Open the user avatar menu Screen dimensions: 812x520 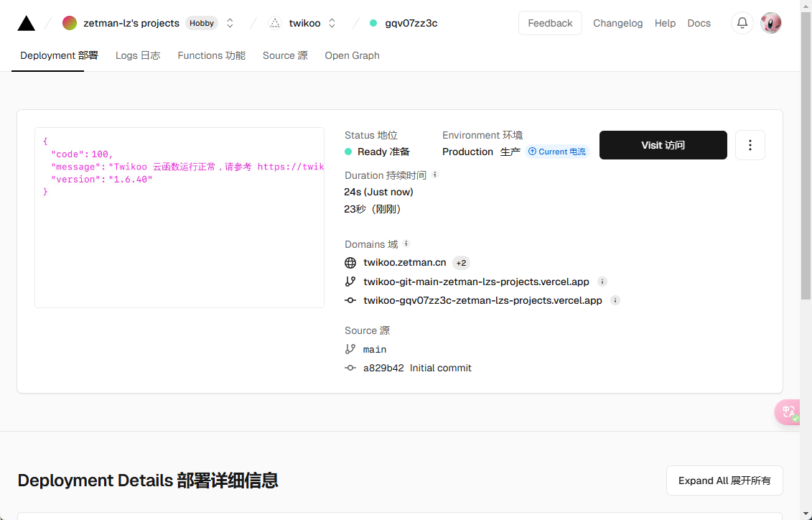point(770,23)
